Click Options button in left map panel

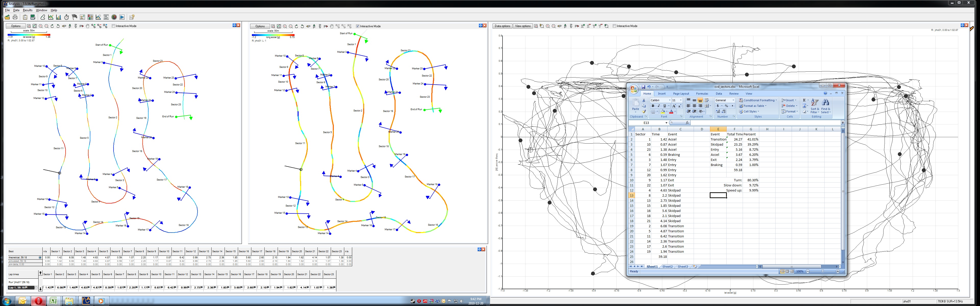(x=16, y=26)
